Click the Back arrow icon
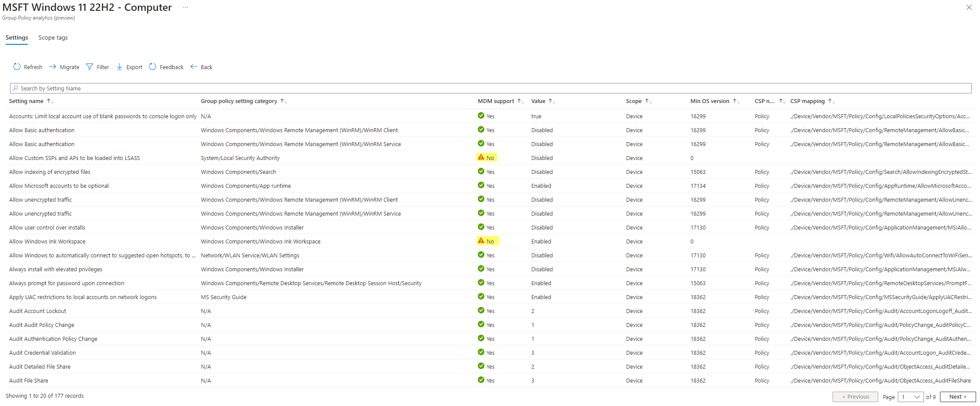 click(x=194, y=67)
